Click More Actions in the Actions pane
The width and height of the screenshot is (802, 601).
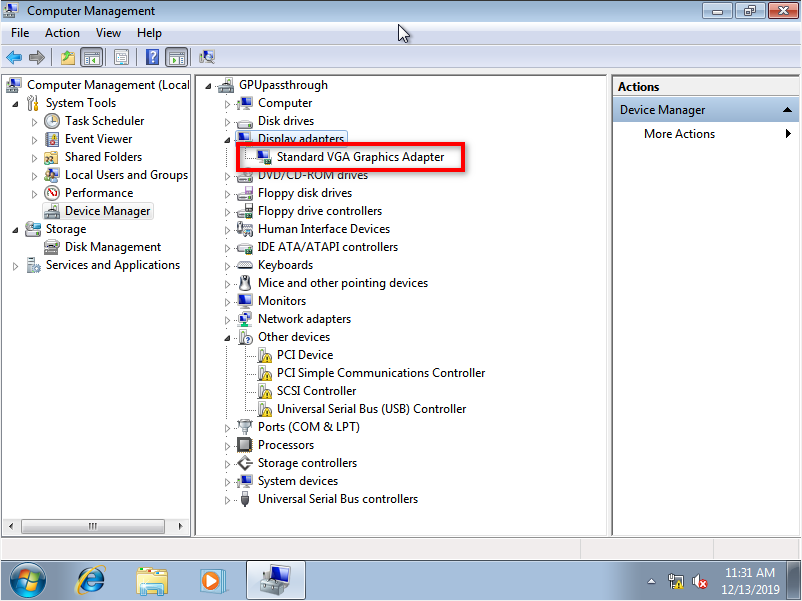click(680, 134)
